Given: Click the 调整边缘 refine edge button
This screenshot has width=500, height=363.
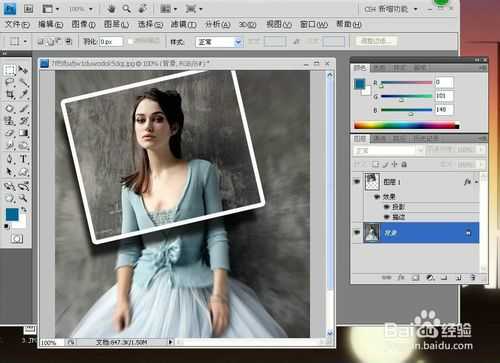Looking at the screenshot, I should [x=376, y=41].
